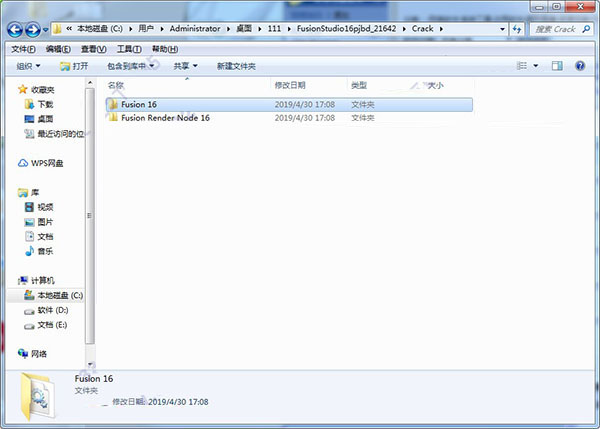Select the Fusion 16 folder icon
600x429 pixels.
pos(112,104)
